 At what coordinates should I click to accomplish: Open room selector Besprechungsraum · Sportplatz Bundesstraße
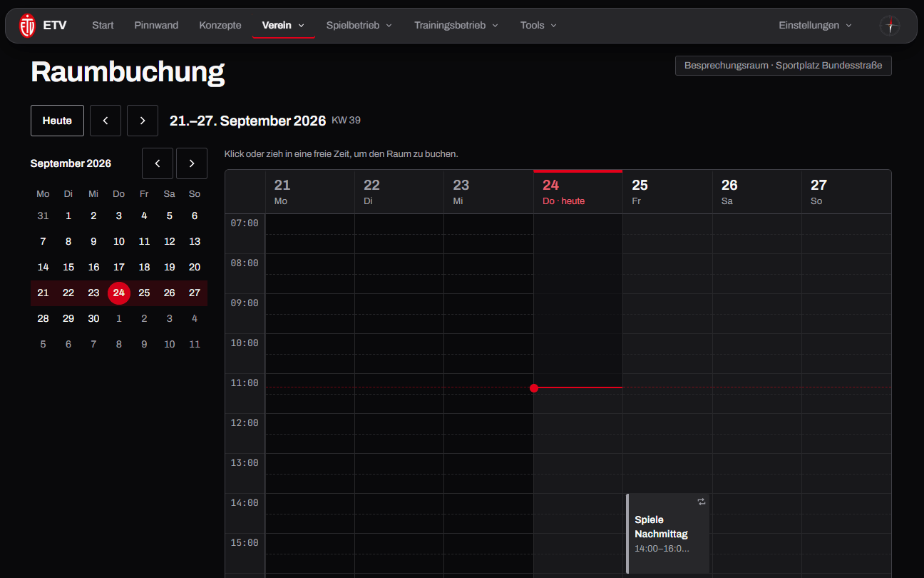point(783,66)
